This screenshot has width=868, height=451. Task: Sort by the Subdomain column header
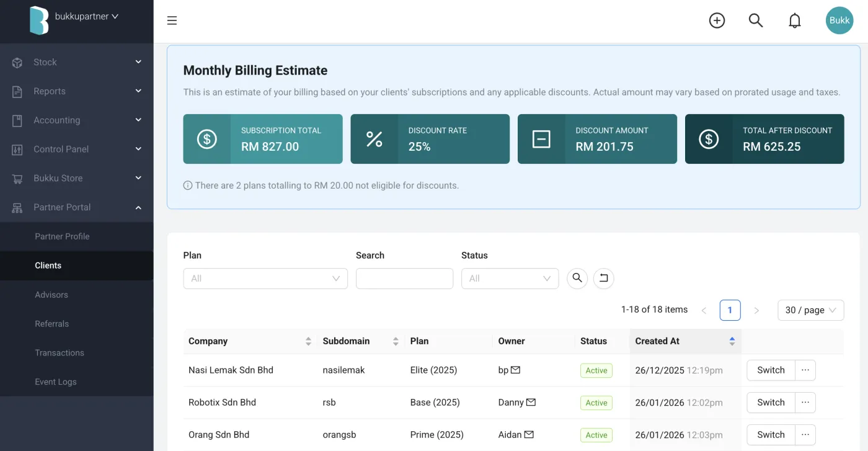tap(361, 341)
